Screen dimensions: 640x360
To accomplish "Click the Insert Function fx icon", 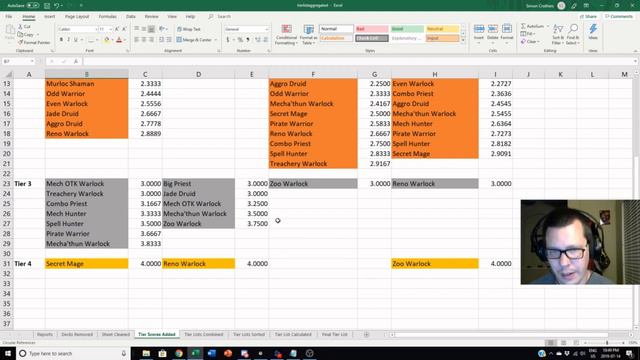I will 76,61.
